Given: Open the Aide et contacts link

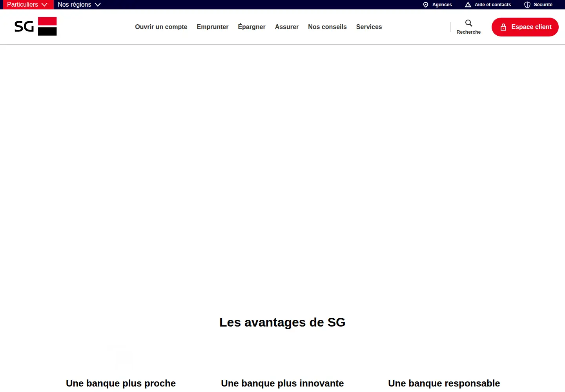Looking at the screenshot, I should [x=488, y=5].
